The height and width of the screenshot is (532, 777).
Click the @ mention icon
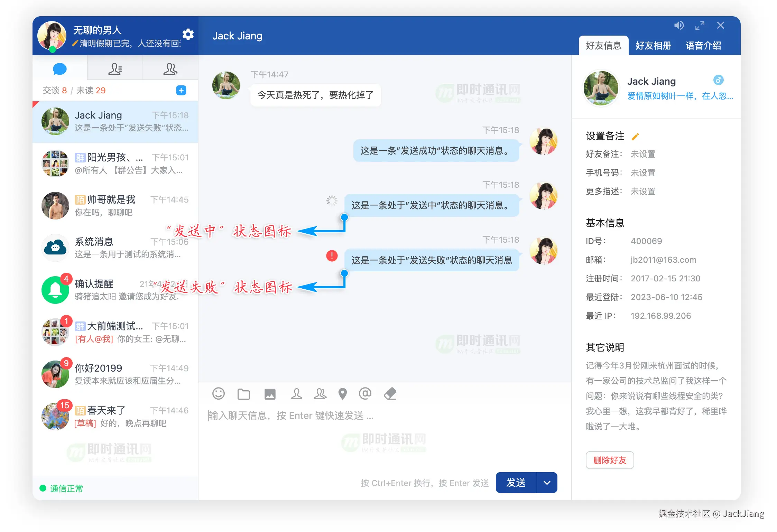[365, 393]
